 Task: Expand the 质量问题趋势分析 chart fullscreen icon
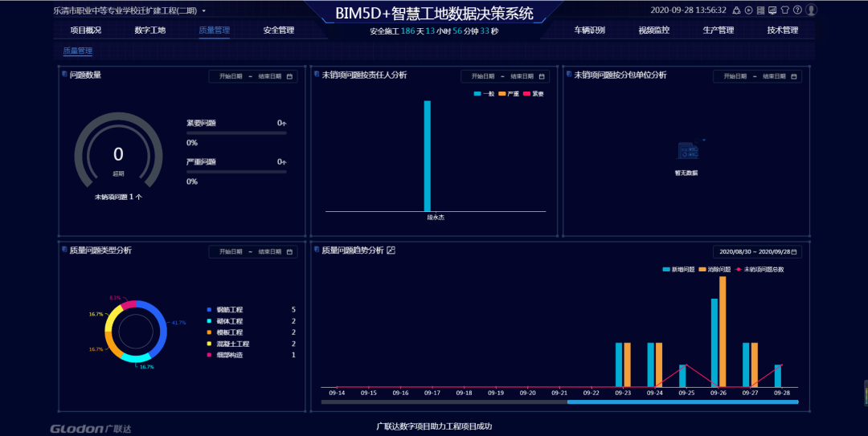pos(391,250)
